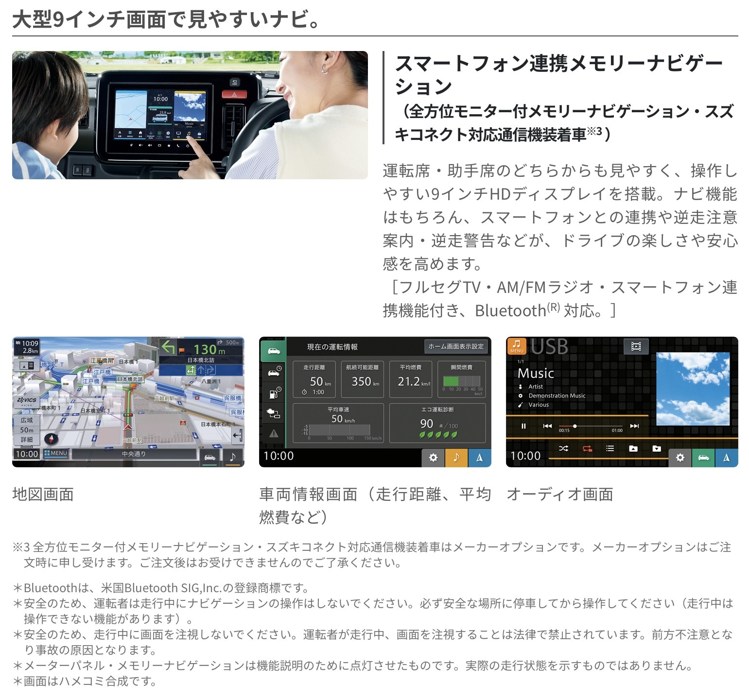Tap the 走行距離 50 km tile
This screenshot has width=749, height=700.
[x=314, y=379]
